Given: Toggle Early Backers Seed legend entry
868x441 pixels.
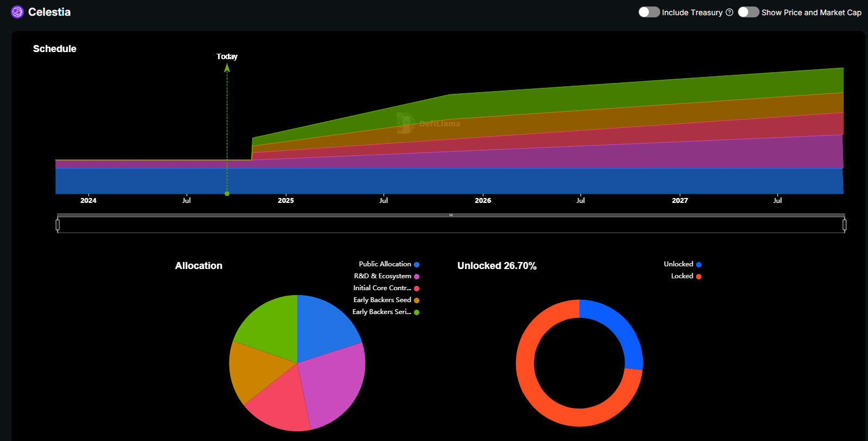Looking at the screenshot, I should point(386,300).
